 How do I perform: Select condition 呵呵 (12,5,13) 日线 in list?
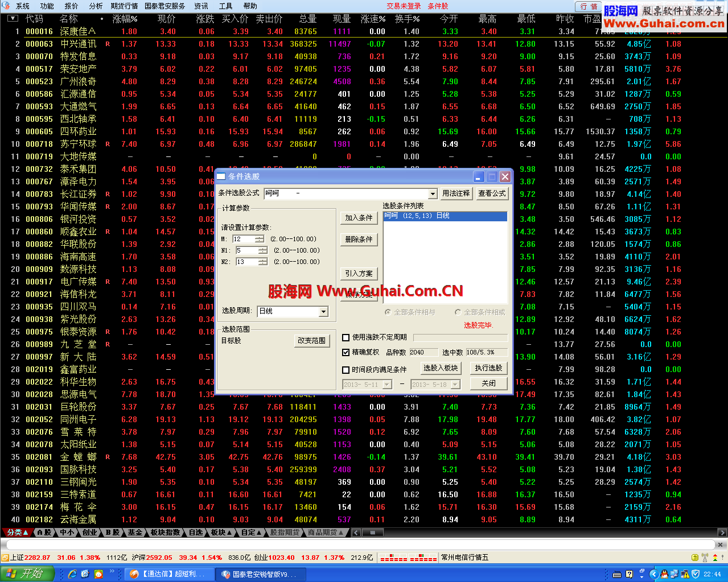coord(445,216)
